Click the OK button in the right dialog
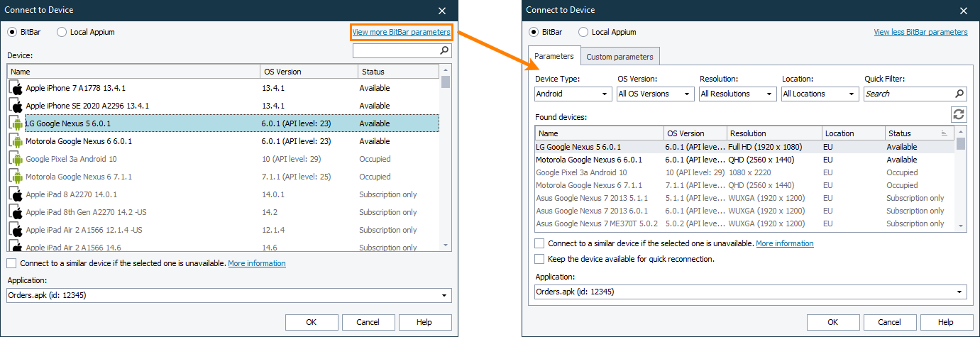Screen dimensions: 980x337 click(x=833, y=322)
